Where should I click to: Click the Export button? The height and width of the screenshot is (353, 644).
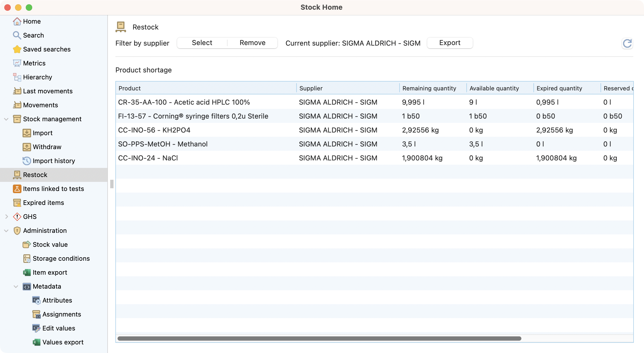450,43
